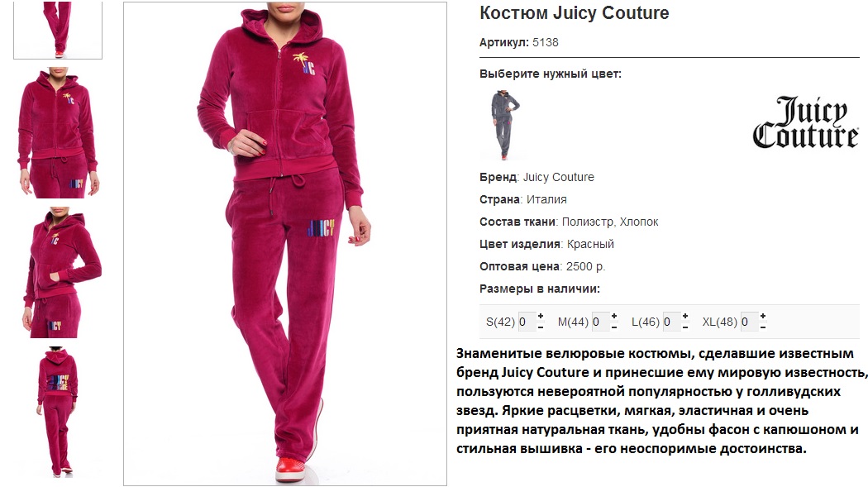Decrease XL(48) quantity with minus
Viewport: 868px width, 487px height.
763,327
